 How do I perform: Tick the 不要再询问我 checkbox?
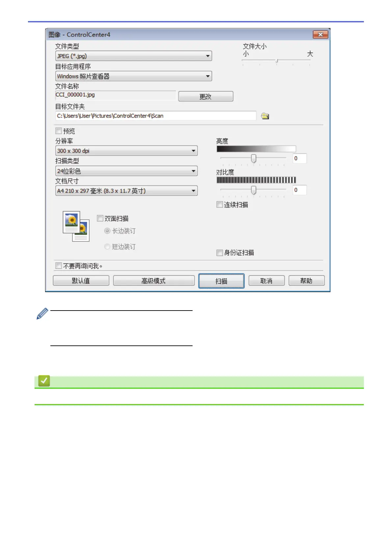pyautogui.click(x=59, y=265)
